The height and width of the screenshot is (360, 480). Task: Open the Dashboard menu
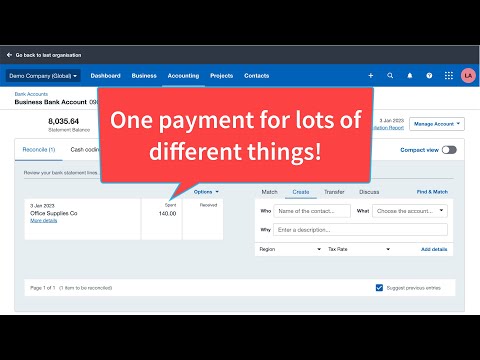pos(105,76)
